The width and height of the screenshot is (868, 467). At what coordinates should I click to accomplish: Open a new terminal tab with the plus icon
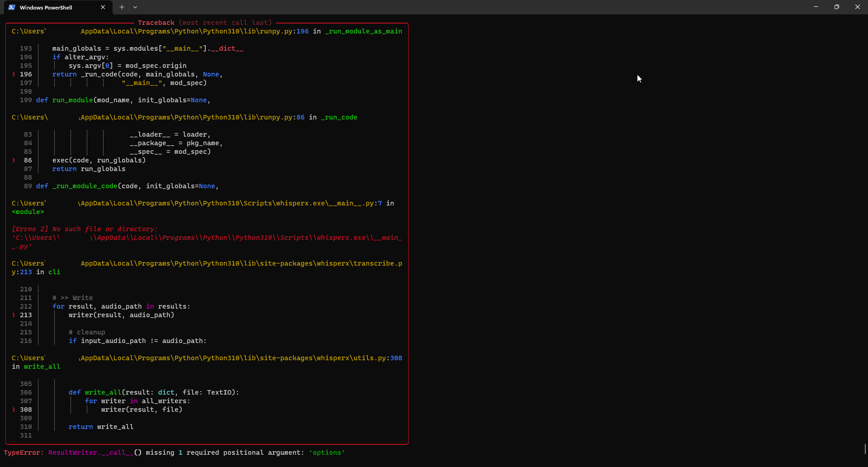pyautogui.click(x=122, y=7)
